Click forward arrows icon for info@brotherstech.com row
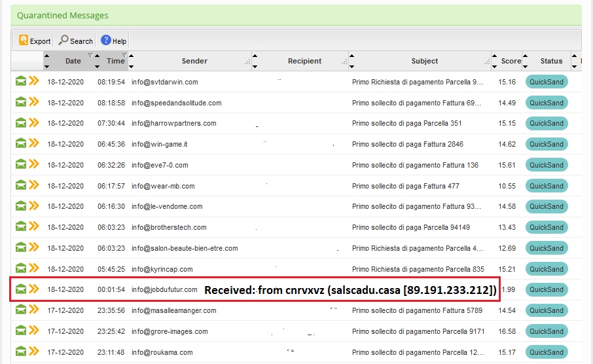 (34, 227)
